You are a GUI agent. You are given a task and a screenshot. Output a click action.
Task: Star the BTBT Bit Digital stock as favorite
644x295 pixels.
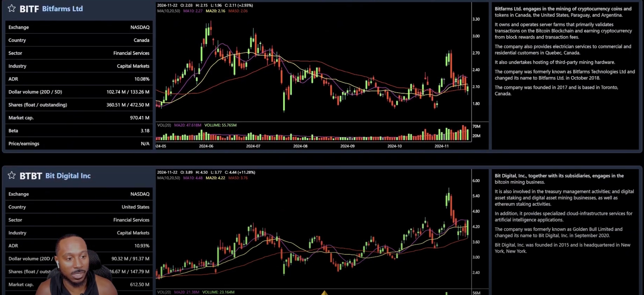(x=11, y=175)
